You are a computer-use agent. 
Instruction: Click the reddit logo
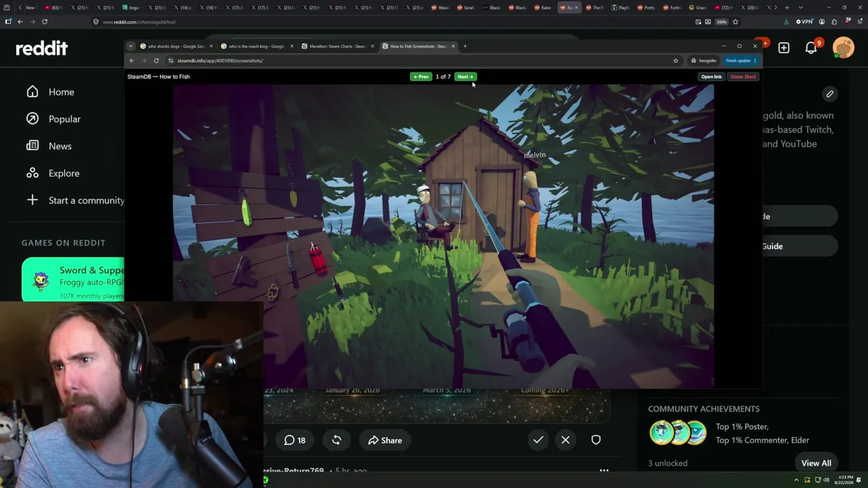42,48
